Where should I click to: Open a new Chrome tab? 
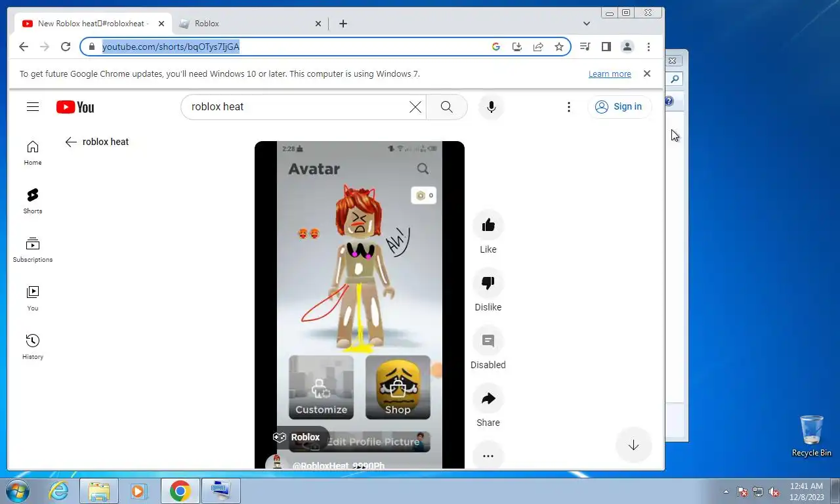point(343,24)
